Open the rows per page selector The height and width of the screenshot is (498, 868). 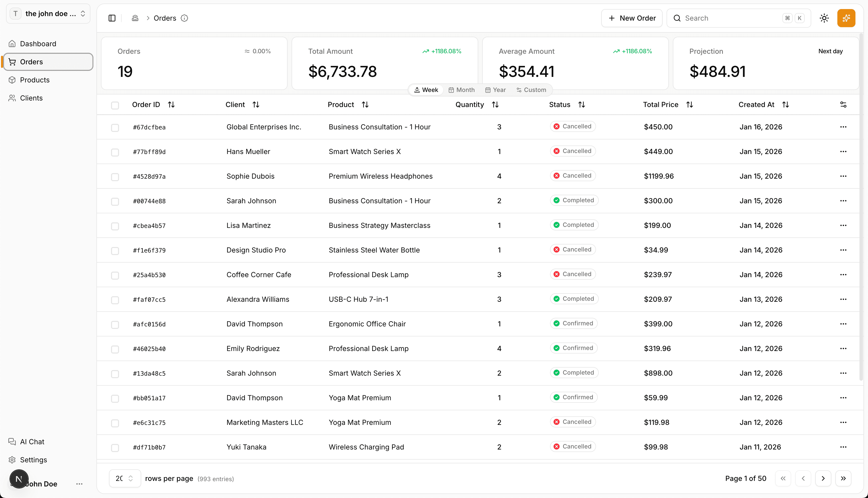coord(125,478)
